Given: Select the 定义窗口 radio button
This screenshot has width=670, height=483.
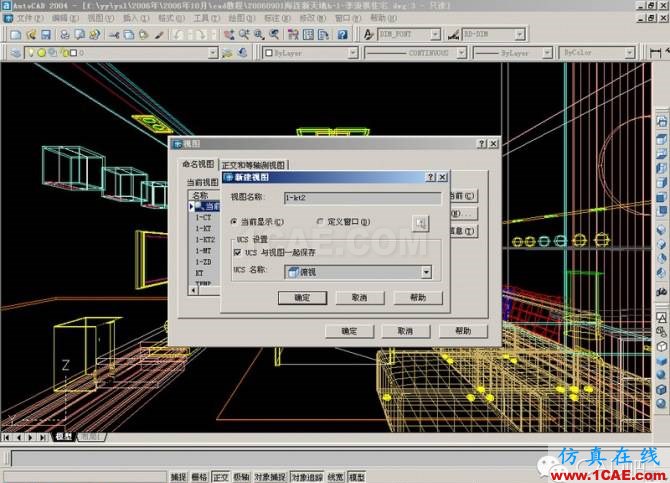Looking at the screenshot, I should [x=320, y=221].
